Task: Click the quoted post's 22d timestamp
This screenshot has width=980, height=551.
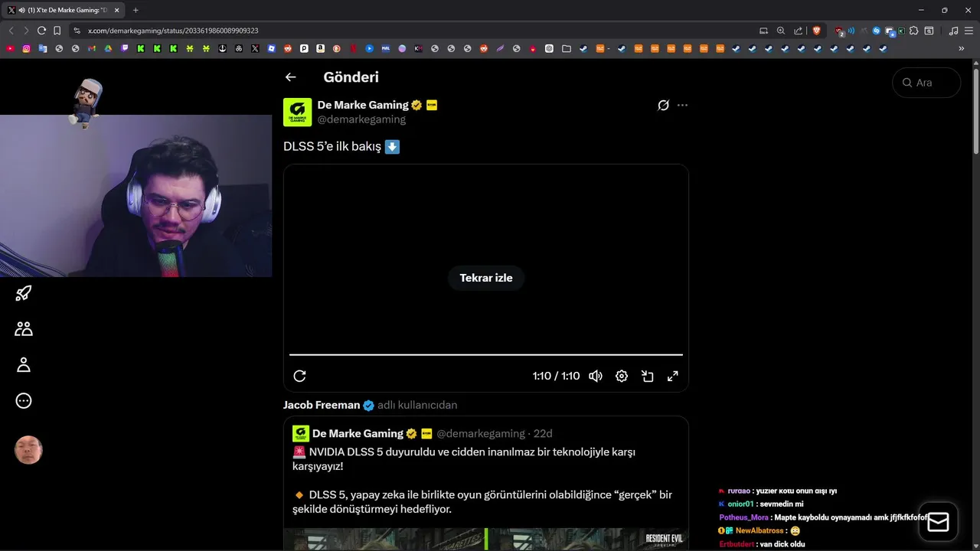Action: tap(543, 433)
